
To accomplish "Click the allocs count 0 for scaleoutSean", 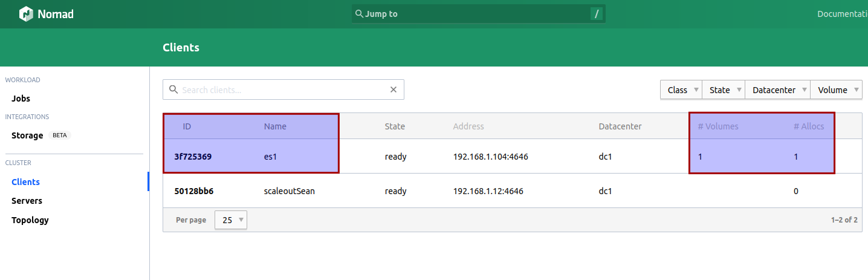I will [796, 191].
